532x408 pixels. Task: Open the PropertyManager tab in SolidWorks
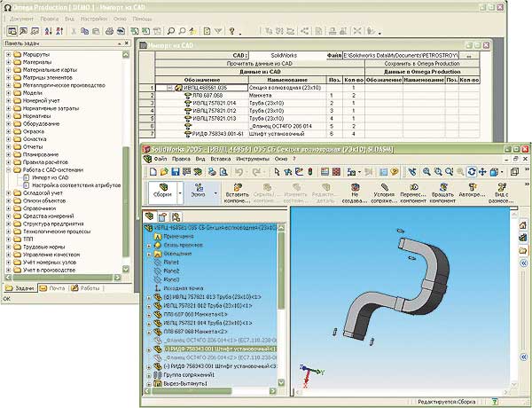click(162, 216)
